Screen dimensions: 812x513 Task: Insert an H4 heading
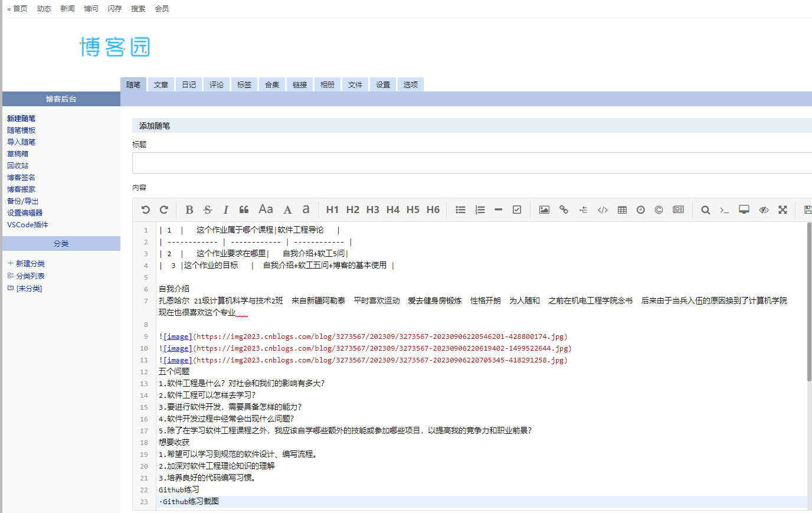(392, 210)
